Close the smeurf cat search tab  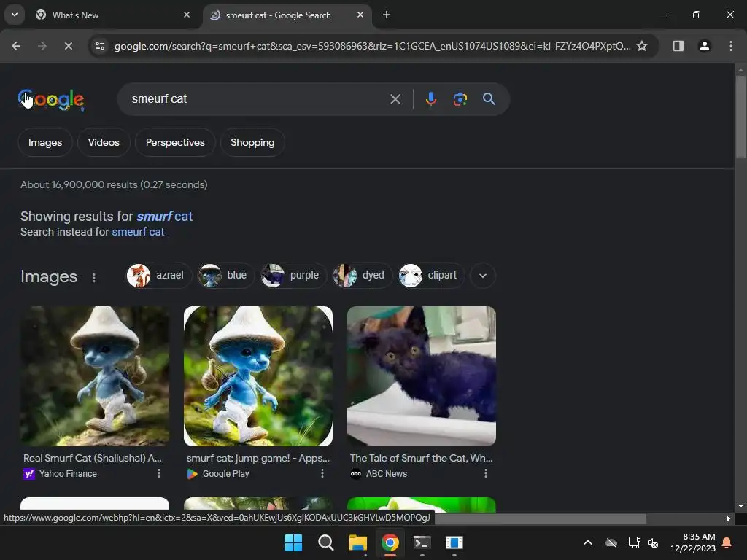[x=360, y=15]
